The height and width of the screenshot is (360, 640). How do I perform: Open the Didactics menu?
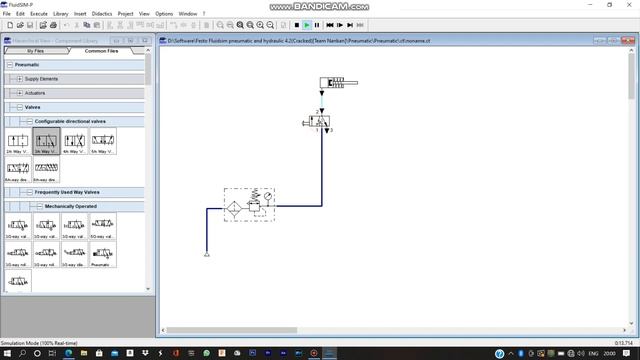[x=102, y=14]
